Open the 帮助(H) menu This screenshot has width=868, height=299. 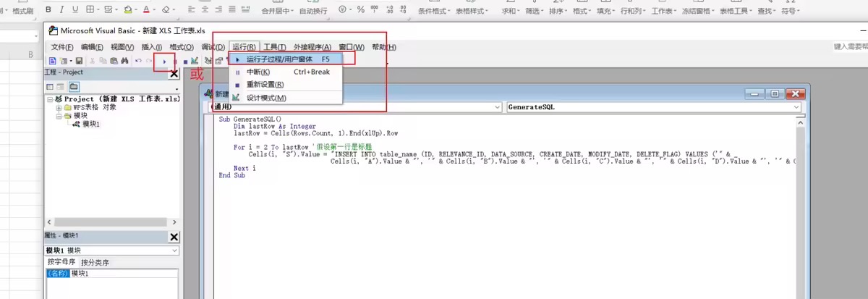tap(383, 47)
